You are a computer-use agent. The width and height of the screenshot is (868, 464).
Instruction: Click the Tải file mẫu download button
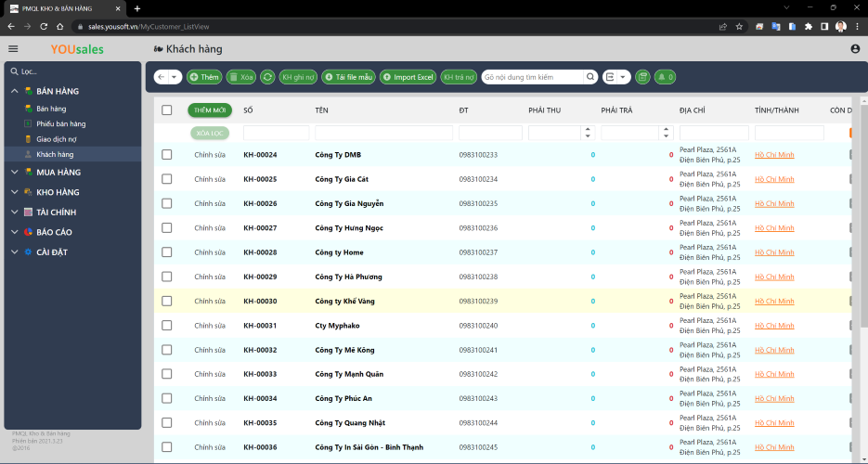coord(349,77)
